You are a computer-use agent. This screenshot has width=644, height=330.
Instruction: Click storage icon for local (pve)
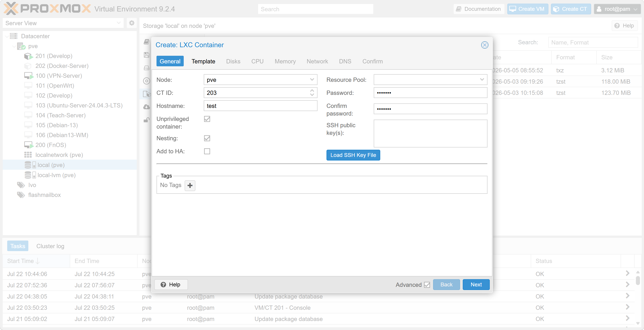[x=30, y=165]
